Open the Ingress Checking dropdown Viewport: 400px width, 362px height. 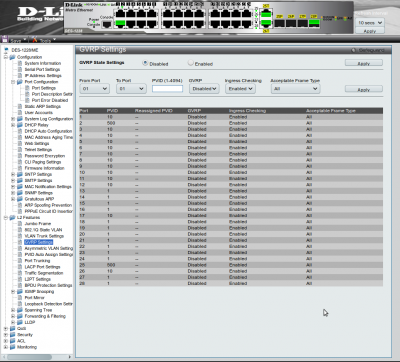pos(240,89)
